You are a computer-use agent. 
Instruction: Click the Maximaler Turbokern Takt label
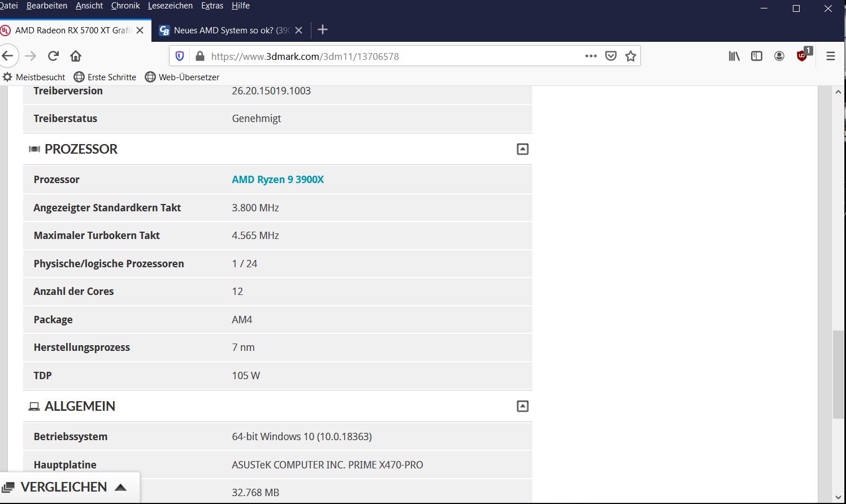[x=97, y=236]
